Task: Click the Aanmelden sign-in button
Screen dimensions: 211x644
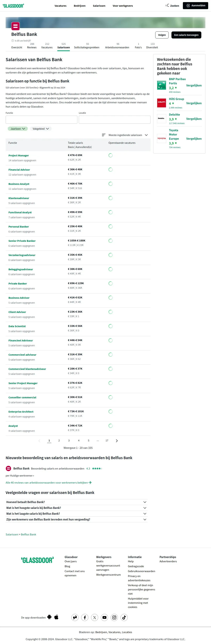Action: click(196, 5)
